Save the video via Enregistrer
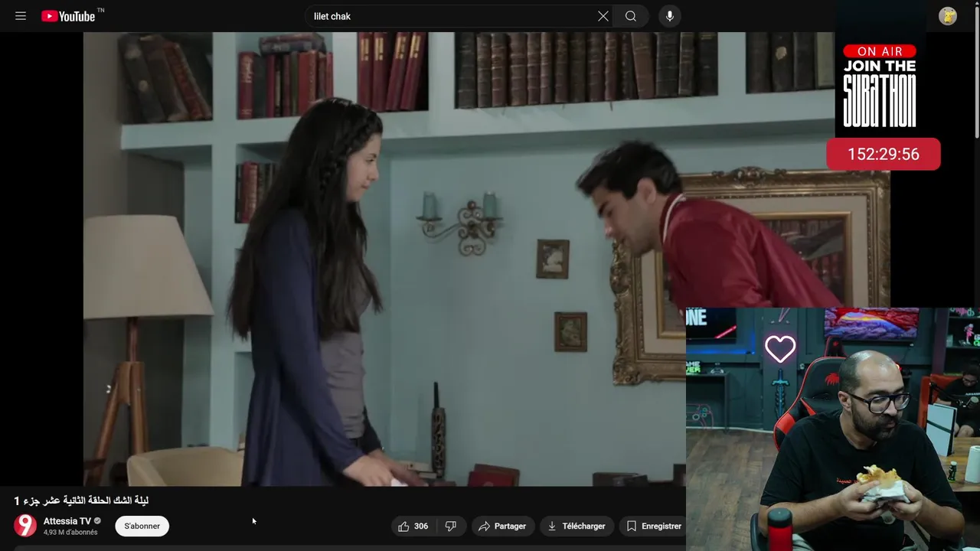 653,526
